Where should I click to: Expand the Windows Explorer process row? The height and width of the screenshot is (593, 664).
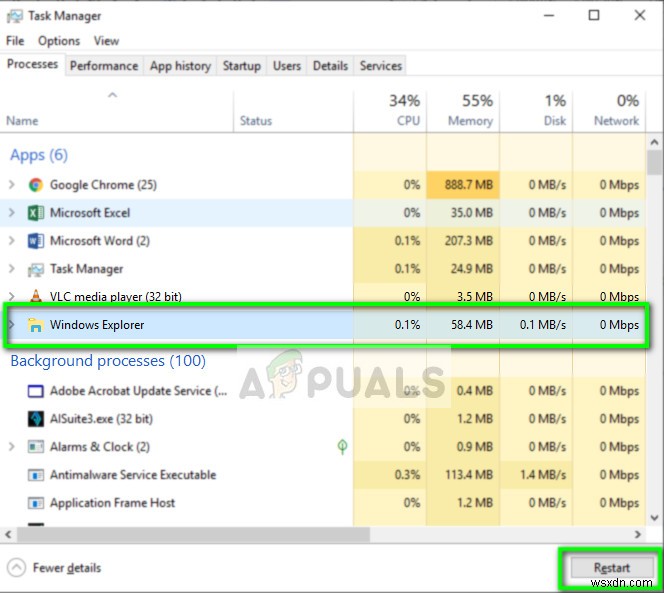[x=12, y=325]
